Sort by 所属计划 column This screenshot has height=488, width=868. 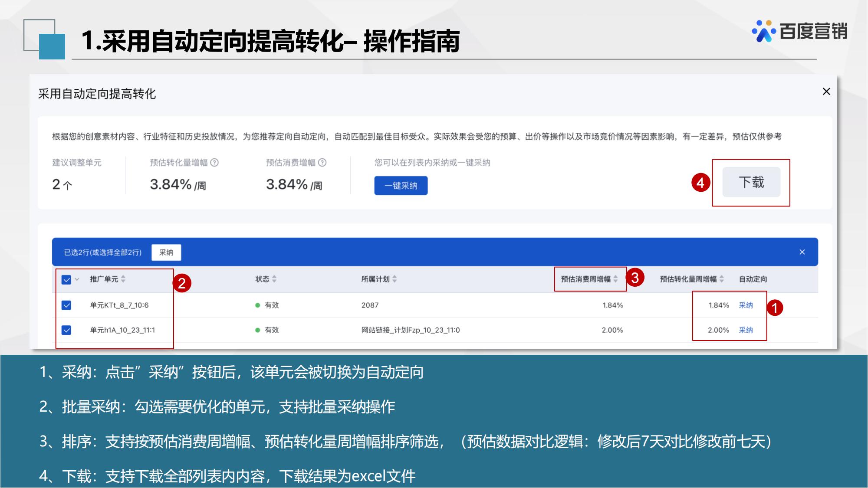click(x=395, y=279)
